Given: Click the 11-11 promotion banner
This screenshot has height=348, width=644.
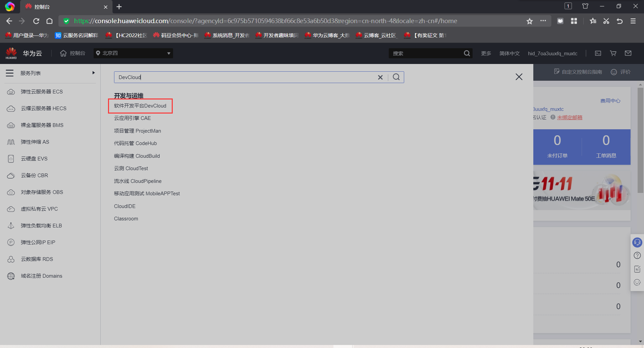Looking at the screenshot, I should 582,190.
